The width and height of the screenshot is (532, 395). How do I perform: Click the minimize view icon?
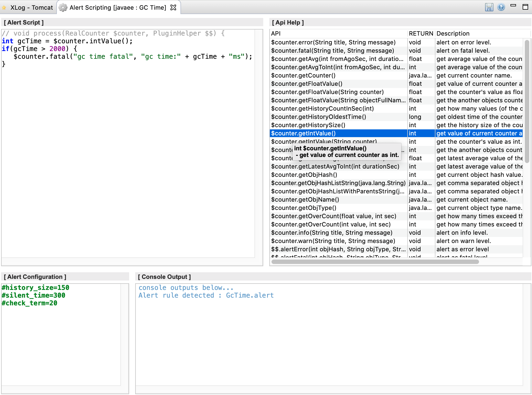click(513, 6)
